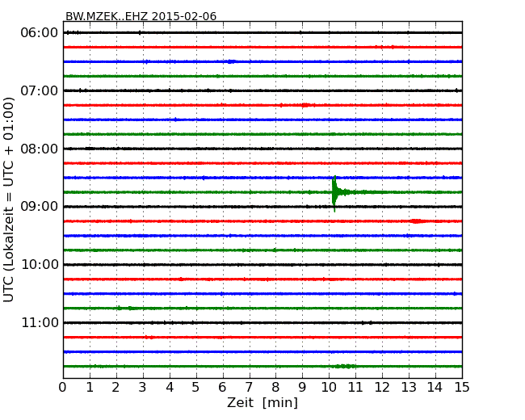Viewport: 525px width, 420px height.
Task: Click the bottom green trace burst near minute 10.5
Action: click(345, 366)
